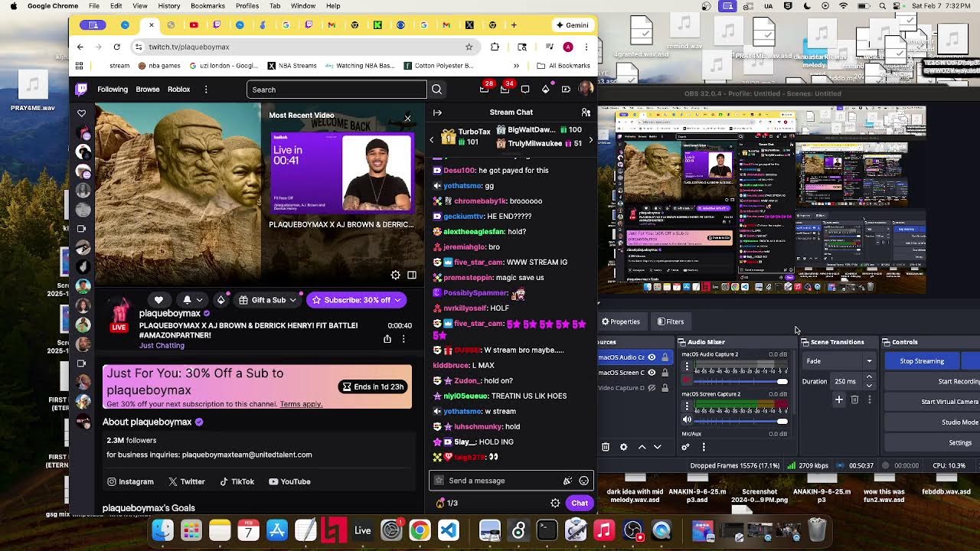Image resolution: width=980 pixels, height=551 pixels.
Task: Open chat settings gear below the chat
Action: tap(555, 503)
